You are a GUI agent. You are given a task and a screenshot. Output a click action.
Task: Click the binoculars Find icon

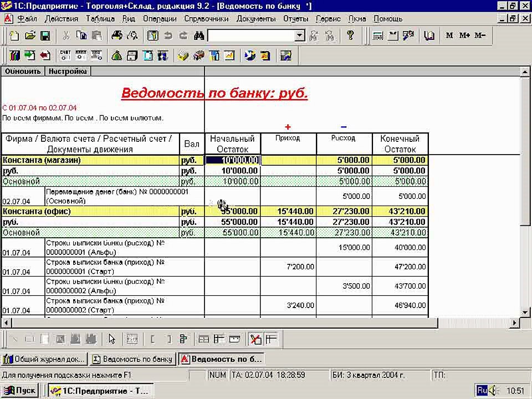[199, 35]
